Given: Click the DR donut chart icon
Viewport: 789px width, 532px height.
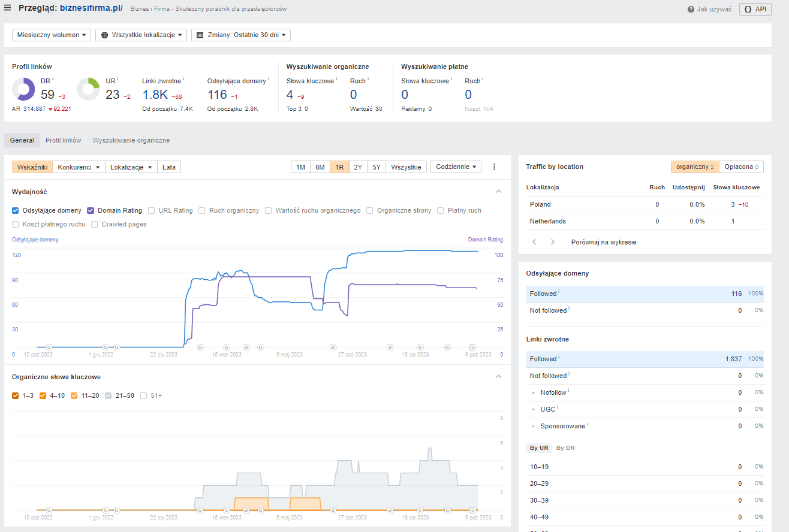Looking at the screenshot, I should click(23, 89).
